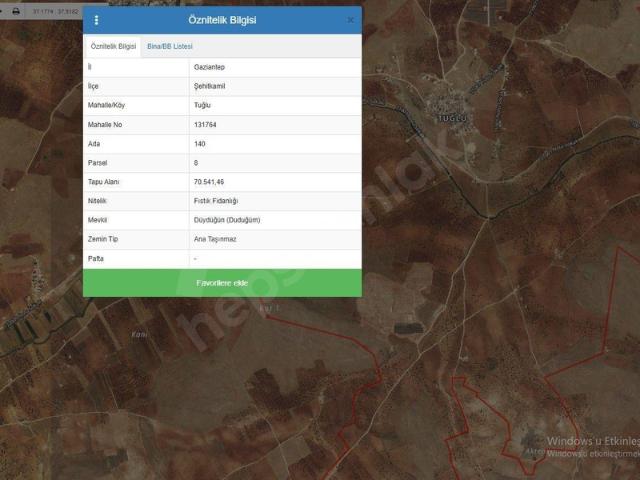This screenshot has height=480, width=640.
Task: Switch to the Bina/BB Listesi tab
Action: tap(170, 47)
